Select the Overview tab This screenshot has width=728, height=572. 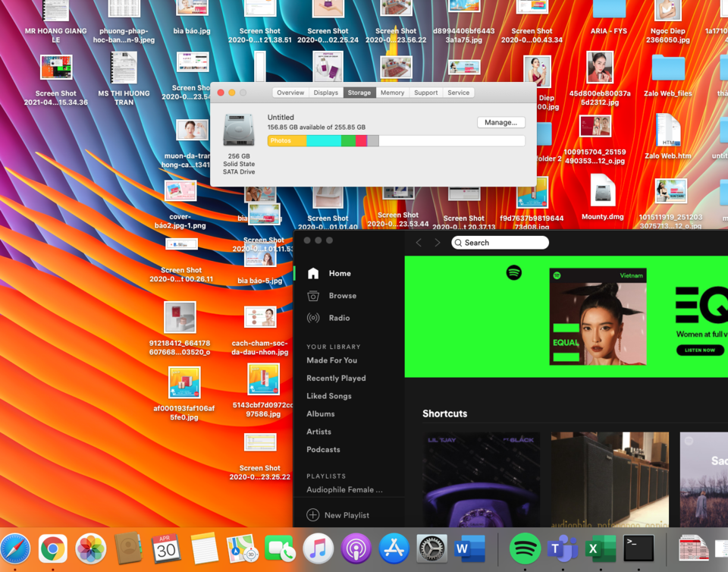pyautogui.click(x=290, y=93)
